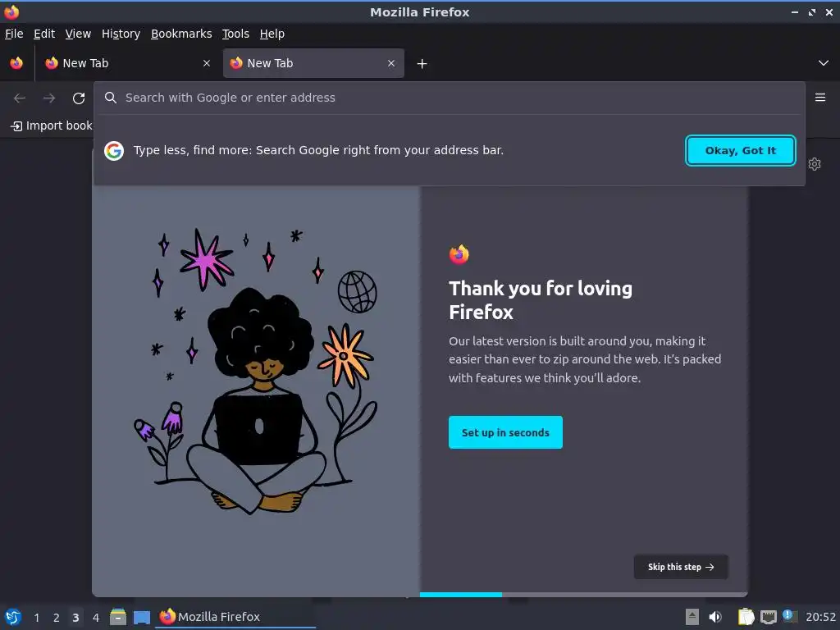Image resolution: width=840 pixels, height=630 pixels.
Task: Switch to workspace 4
Action: (x=96, y=618)
